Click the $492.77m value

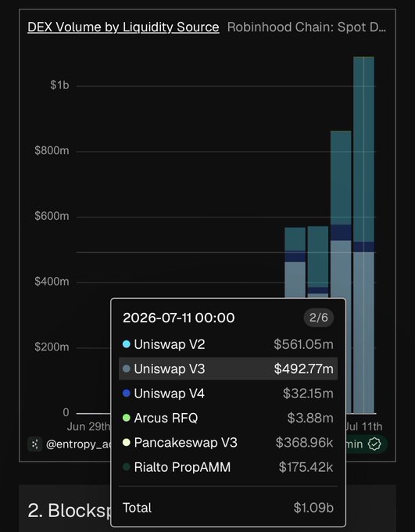[303, 368]
